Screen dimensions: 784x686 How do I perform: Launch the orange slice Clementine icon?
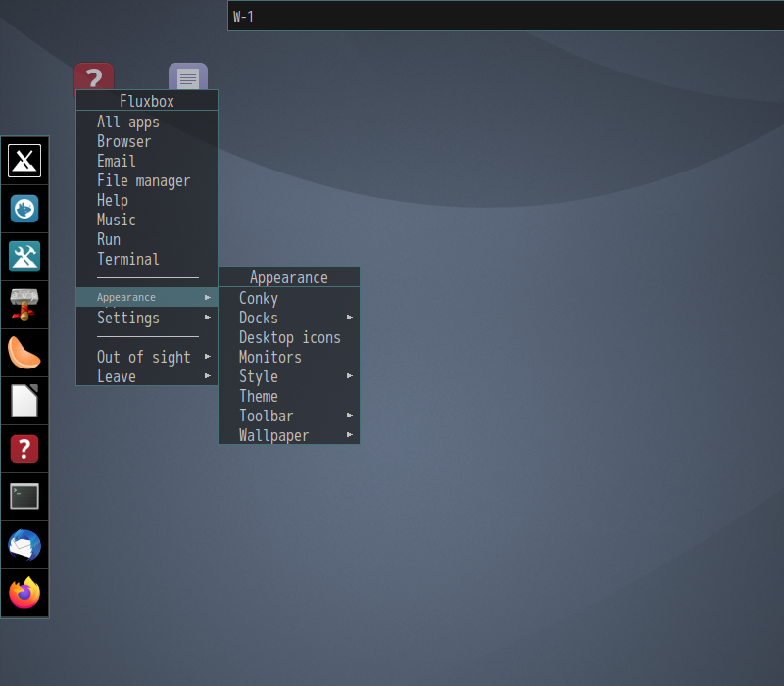[24, 353]
